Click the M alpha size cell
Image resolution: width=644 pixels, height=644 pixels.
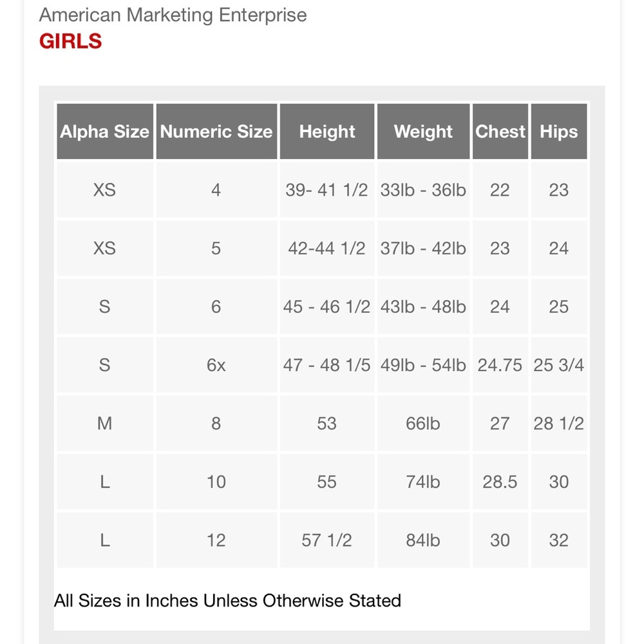(105, 423)
